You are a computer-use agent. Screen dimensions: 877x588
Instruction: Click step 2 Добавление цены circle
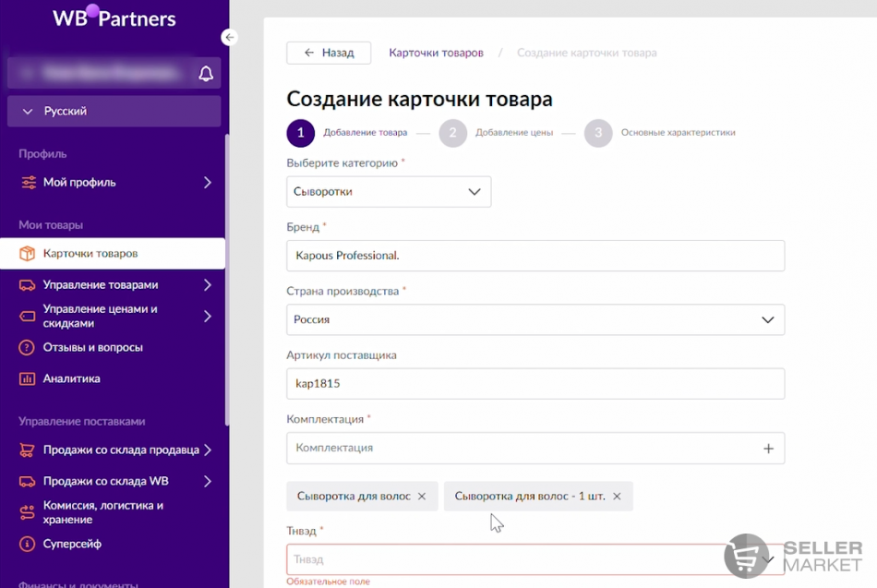[x=452, y=133]
